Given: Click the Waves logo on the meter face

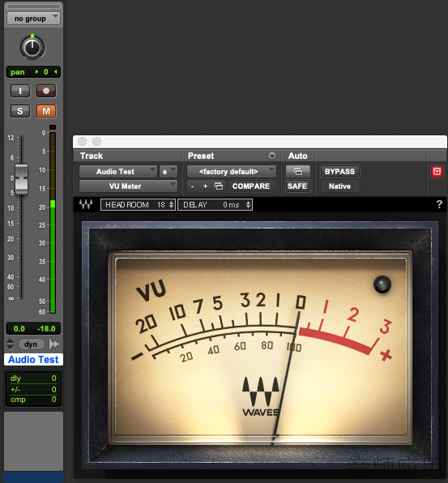Looking at the screenshot, I should pyautogui.click(x=261, y=396).
